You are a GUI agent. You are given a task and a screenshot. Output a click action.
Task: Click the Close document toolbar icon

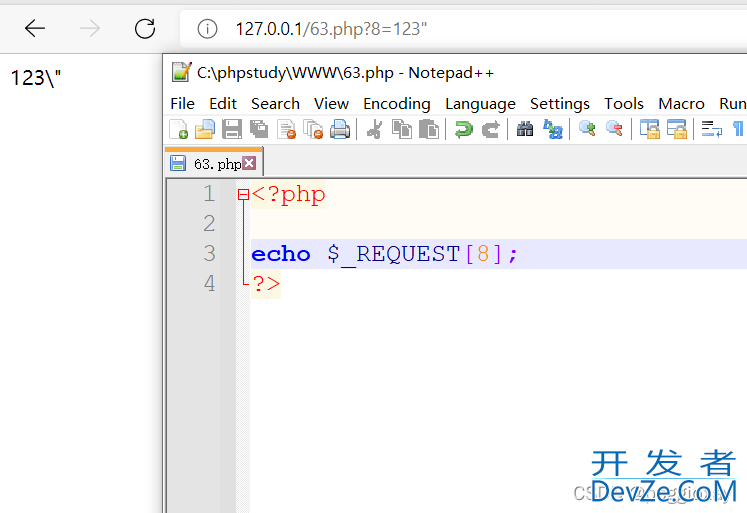coord(286,129)
